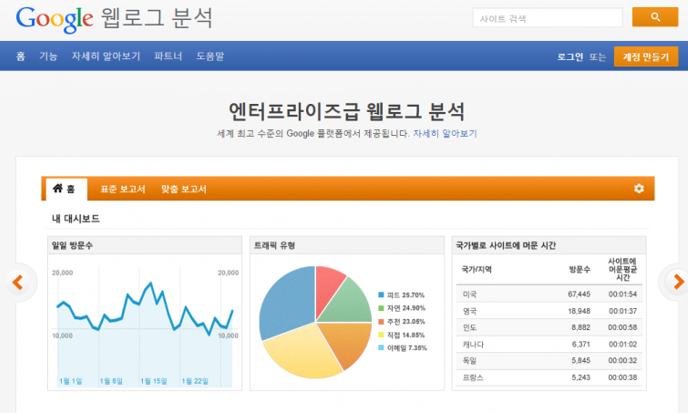Click the 00:00:58 time value
Screen dimensions: 688x413
623,327
